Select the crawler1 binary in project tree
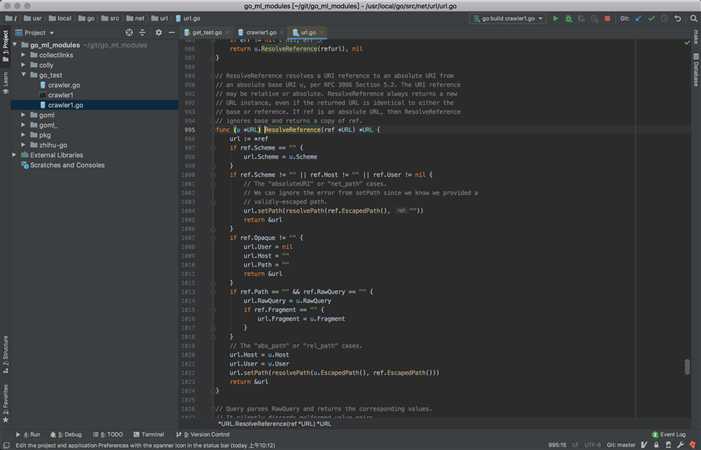This screenshot has width=701, height=450. [57, 95]
